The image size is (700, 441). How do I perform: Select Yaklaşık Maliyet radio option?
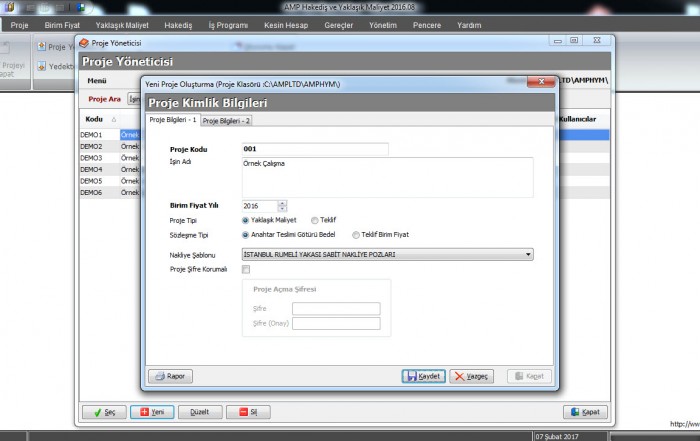[246, 220]
